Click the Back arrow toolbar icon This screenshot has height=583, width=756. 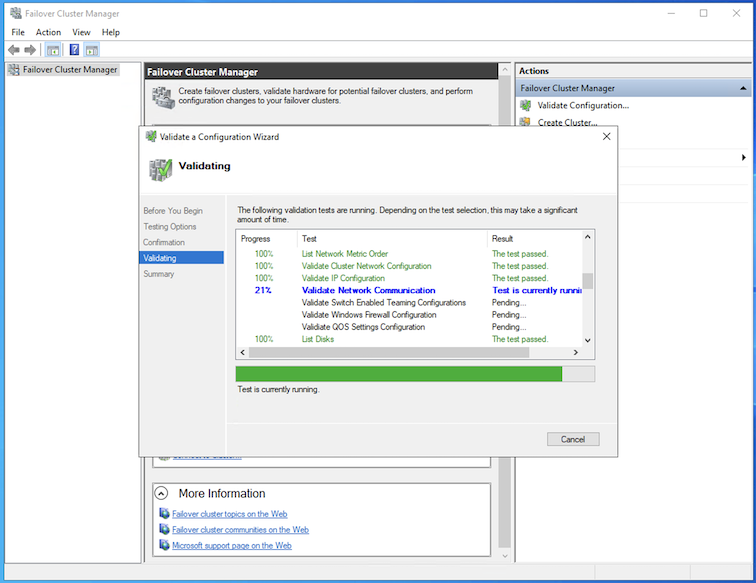14,50
